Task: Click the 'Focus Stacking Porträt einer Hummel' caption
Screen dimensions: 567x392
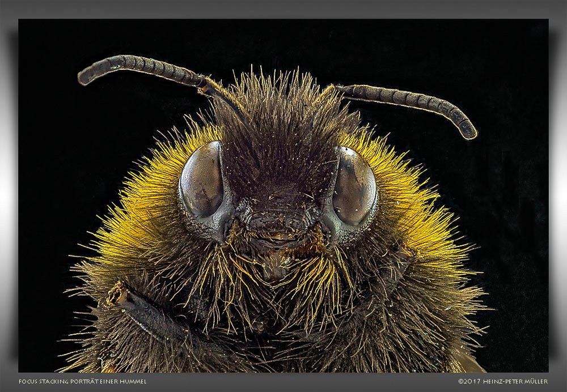Action: (82, 382)
